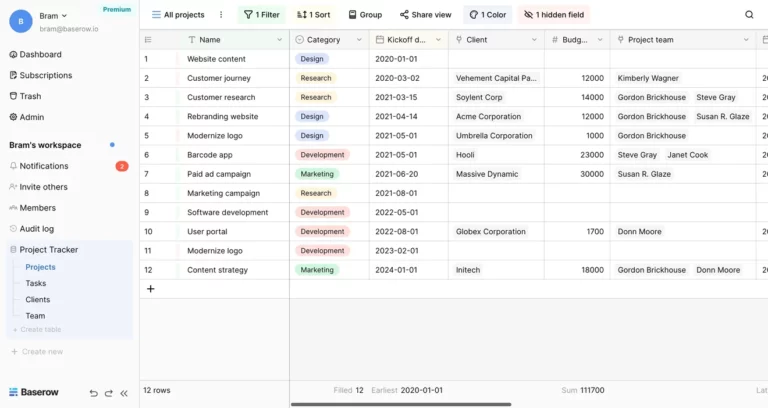This screenshot has width=768, height=408.
Task: Collapse sidebar with double chevron icon
Action: coord(124,393)
